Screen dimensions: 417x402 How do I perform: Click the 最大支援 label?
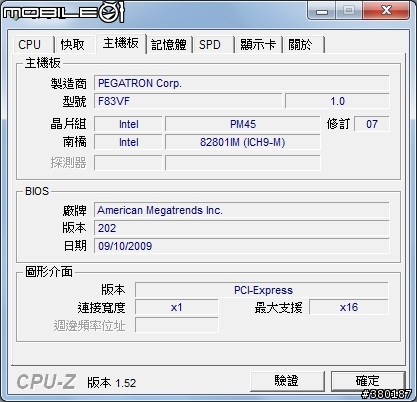tap(279, 307)
